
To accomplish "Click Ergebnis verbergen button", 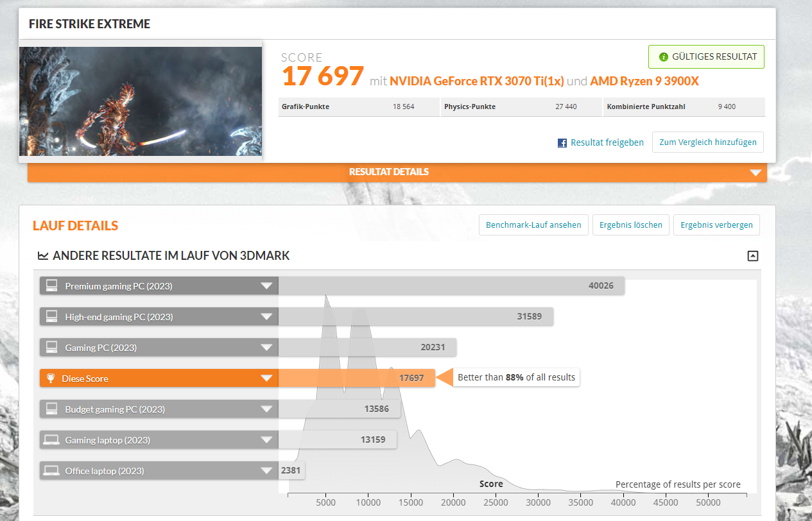I will (x=716, y=225).
